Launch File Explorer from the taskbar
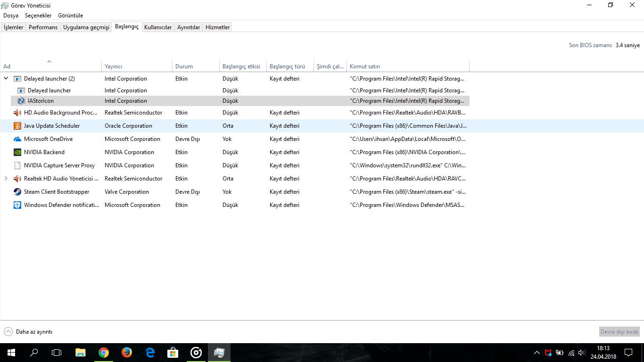The height and width of the screenshot is (362, 644). 81,353
